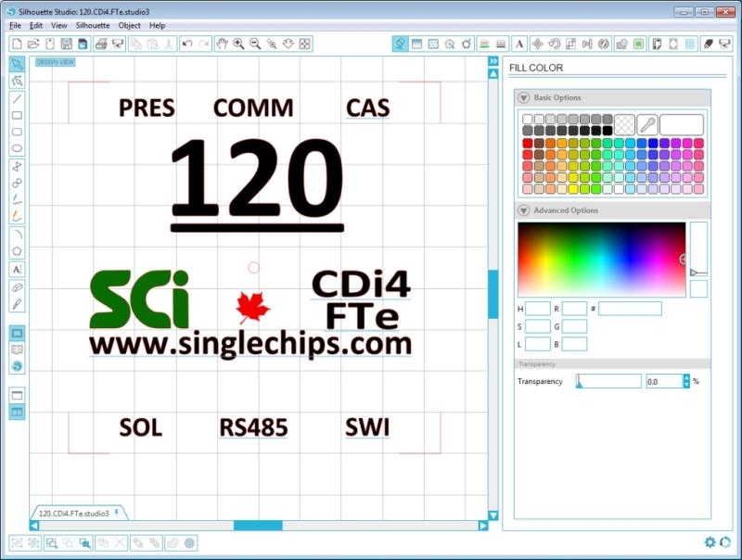Open the Fill Pattern panel
This screenshot has width=742, height=560.
tap(433, 44)
